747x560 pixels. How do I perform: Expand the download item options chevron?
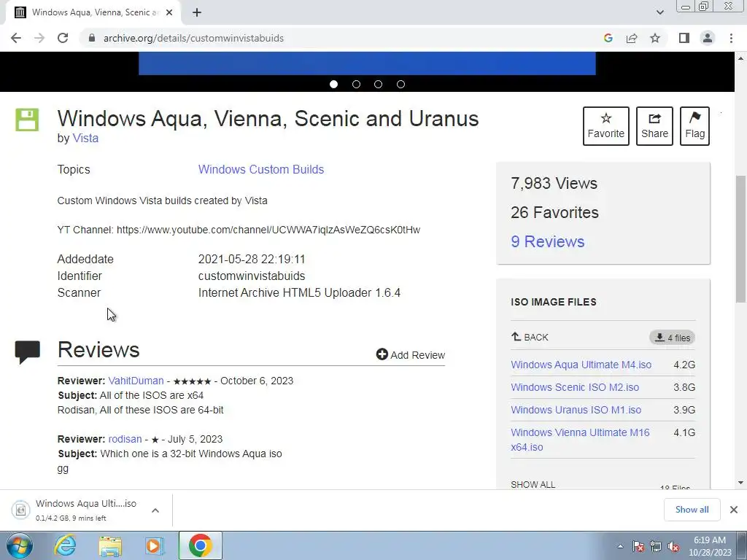(155, 510)
